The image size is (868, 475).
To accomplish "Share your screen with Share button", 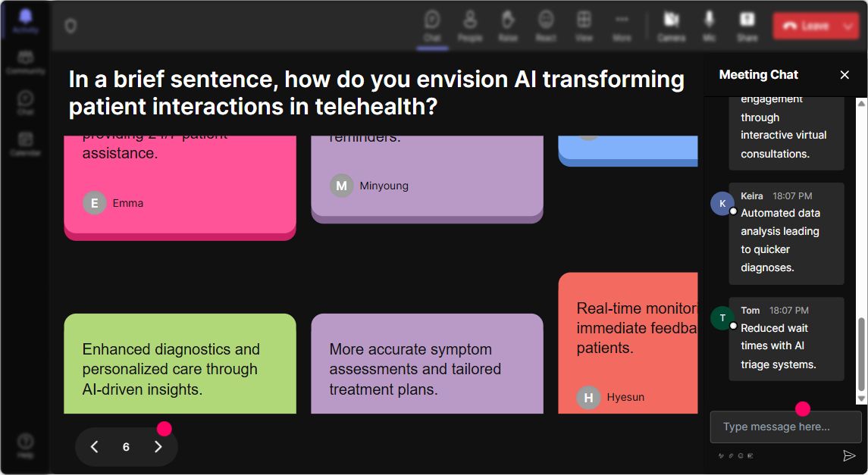I will (x=747, y=26).
